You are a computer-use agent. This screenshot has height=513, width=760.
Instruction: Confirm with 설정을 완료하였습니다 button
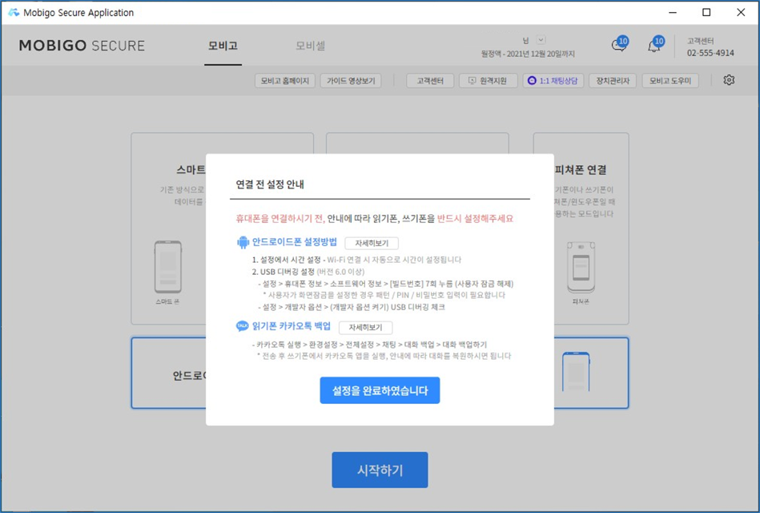380,390
